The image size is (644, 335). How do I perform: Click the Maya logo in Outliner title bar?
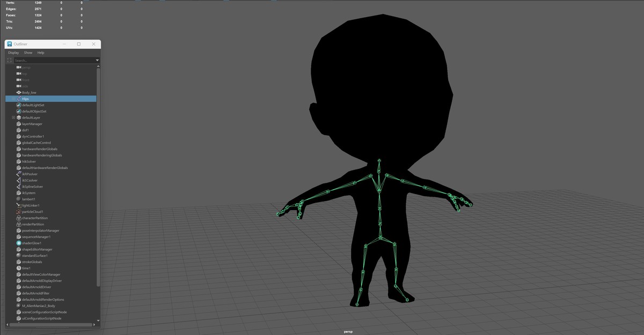(x=10, y=44)
